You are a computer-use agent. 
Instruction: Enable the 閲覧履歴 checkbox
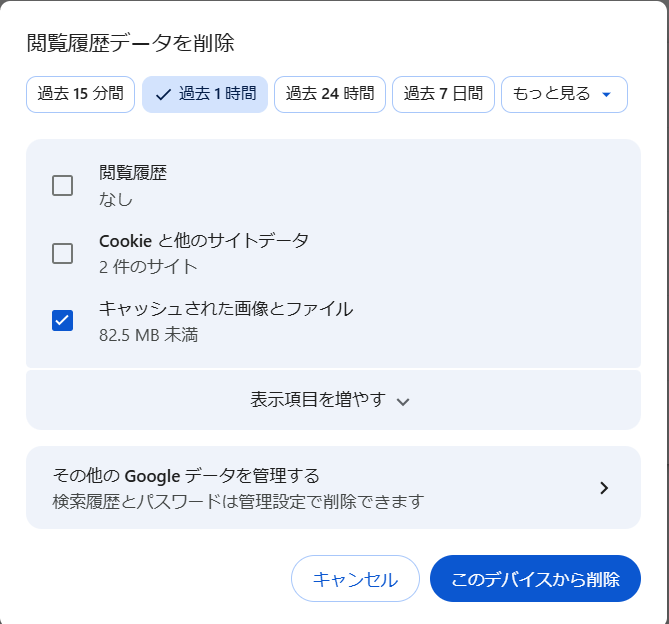click(x=62, y=185)
